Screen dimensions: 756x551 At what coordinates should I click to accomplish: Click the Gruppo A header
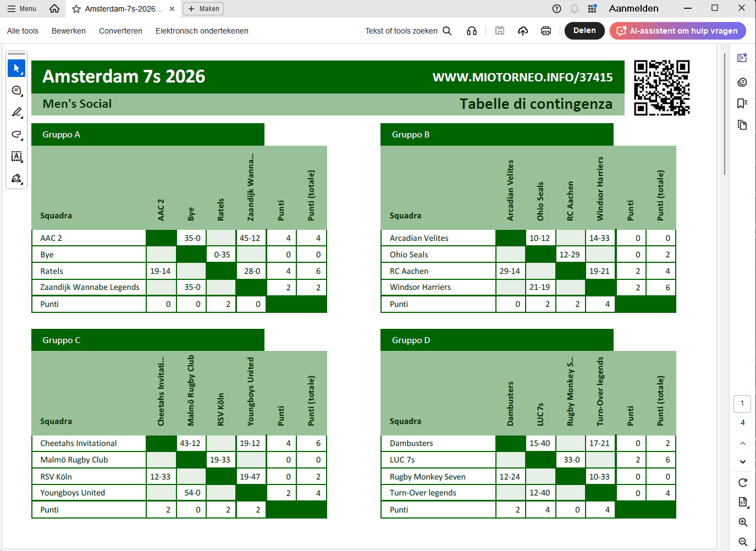(148, 135)
